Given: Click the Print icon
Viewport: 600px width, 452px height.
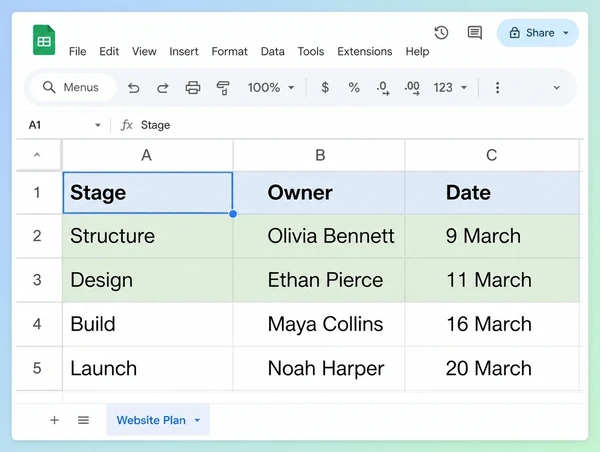Looking at the screenshot, I should point(193,88).
